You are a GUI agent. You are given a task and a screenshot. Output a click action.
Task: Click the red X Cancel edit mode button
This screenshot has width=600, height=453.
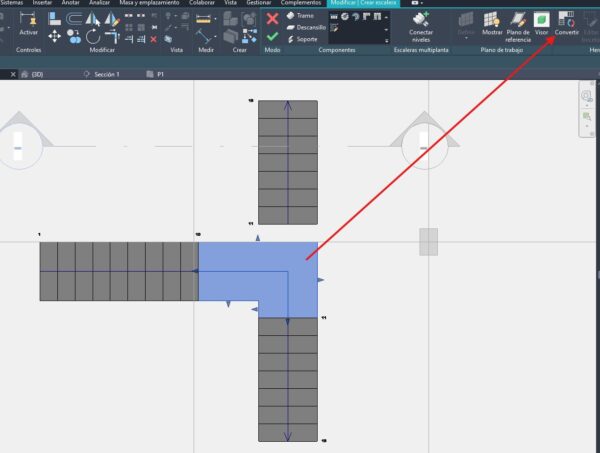pyautogui.click(x=272, y=18)
